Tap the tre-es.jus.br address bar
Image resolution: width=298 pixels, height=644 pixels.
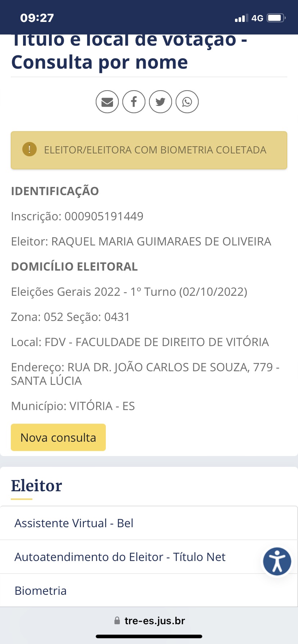154,621
